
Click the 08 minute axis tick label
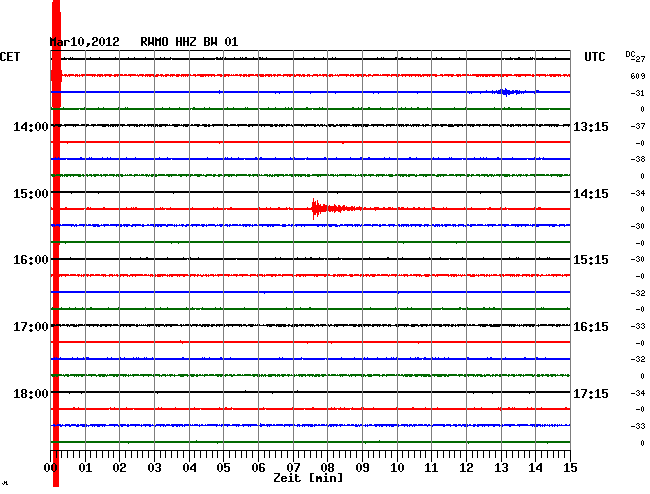pos(327,468)
